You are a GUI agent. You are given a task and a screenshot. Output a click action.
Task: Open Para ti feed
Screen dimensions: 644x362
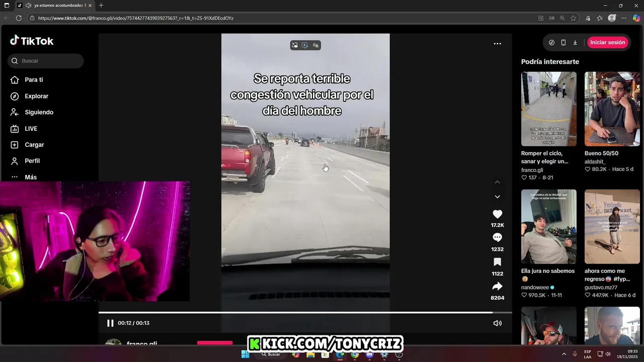(34, 79)
